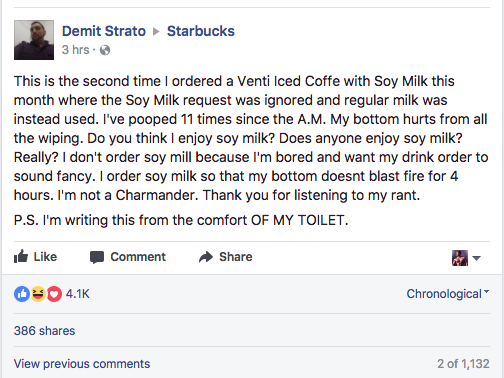Click the arrow between Demit Strato and Starbucks
This screenshot has height=378, width=504.
(156, 32)
